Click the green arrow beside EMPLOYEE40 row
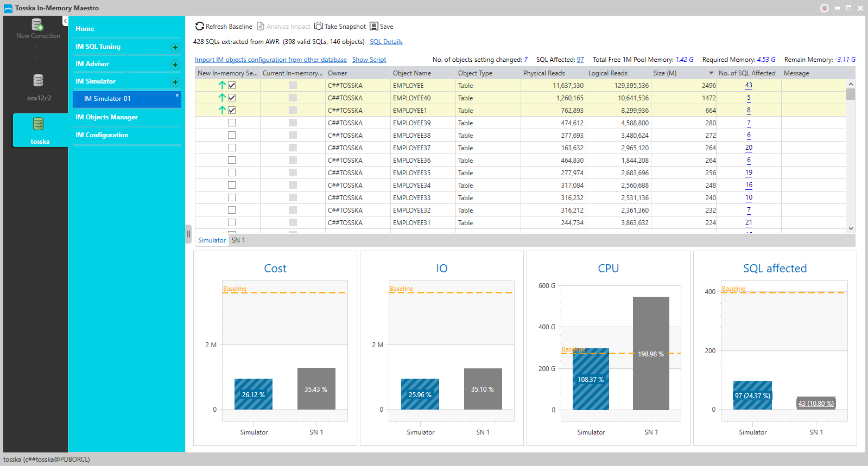The image size is (868, 466). 222,98
